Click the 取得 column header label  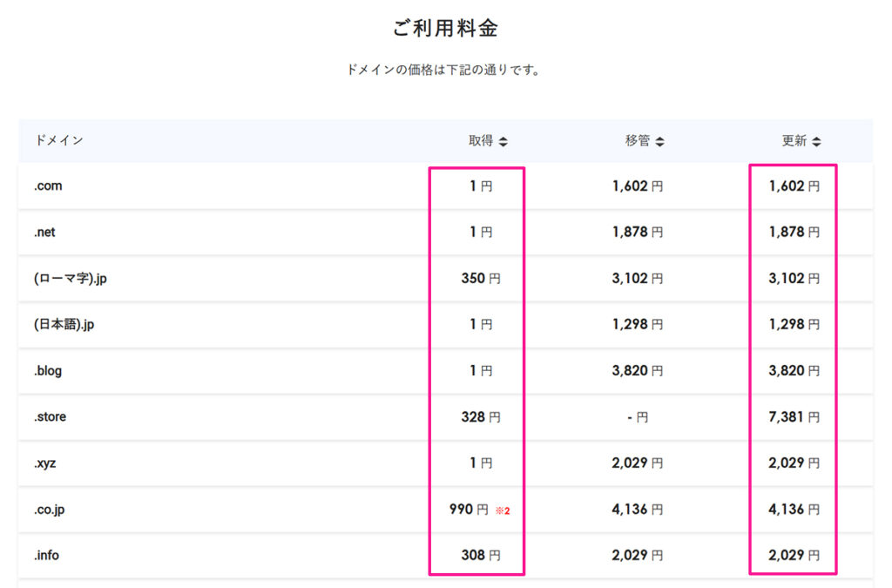point(481,140)
